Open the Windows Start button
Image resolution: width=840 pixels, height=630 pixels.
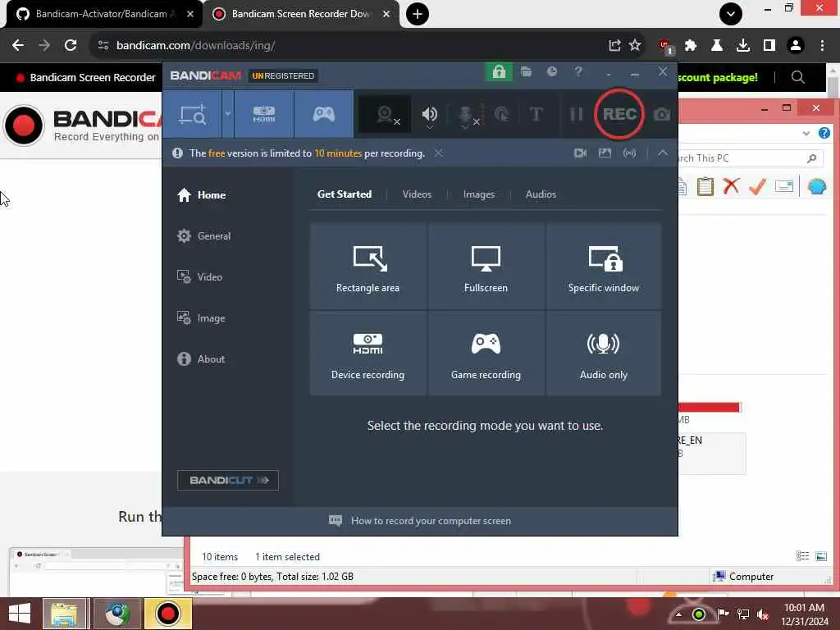tap(20, 614)
